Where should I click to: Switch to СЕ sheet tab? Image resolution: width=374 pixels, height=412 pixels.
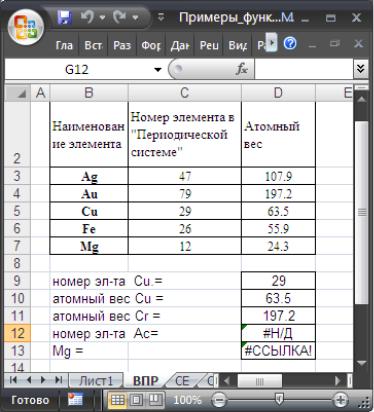pos(182,381)
